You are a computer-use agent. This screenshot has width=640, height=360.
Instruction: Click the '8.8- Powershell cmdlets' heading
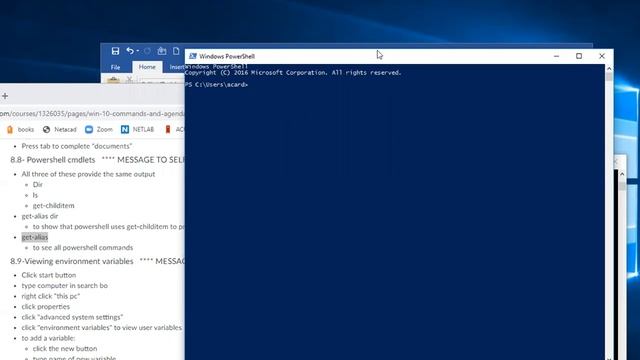(53, 160)
